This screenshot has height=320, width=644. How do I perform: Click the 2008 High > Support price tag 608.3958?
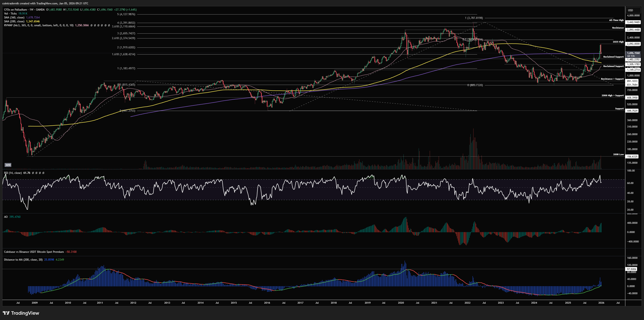coord(632,98)
